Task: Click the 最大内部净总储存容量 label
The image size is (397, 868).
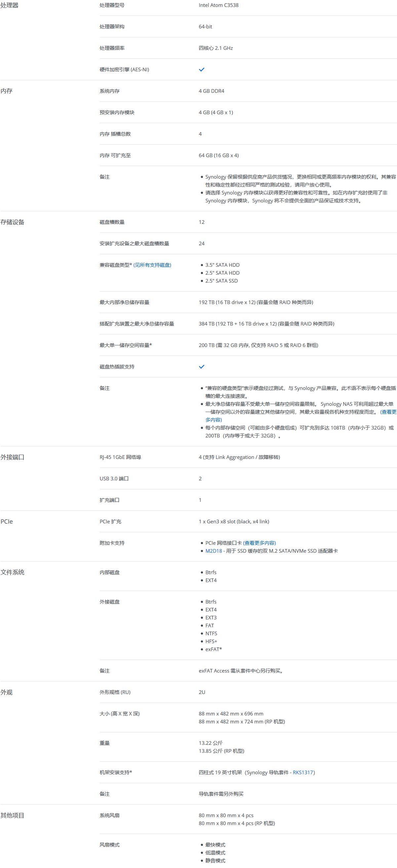Action: point(125,302)
